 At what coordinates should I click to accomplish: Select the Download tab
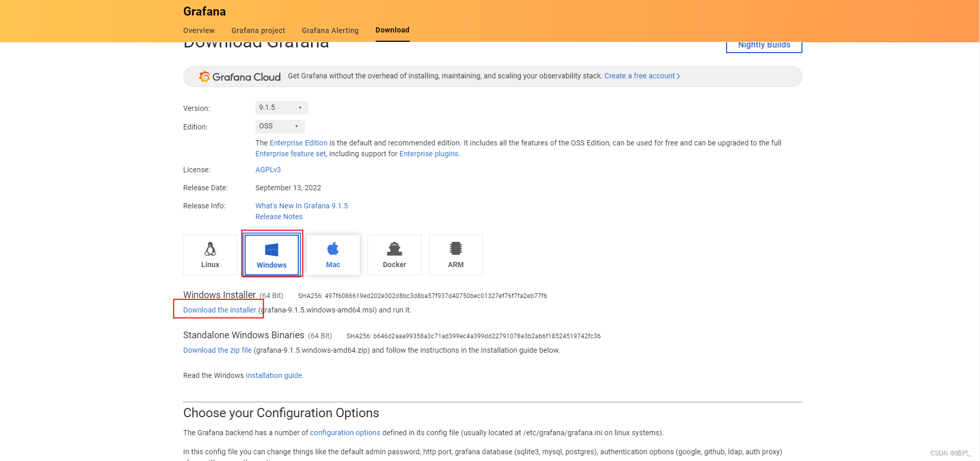[x=392, y=30]
